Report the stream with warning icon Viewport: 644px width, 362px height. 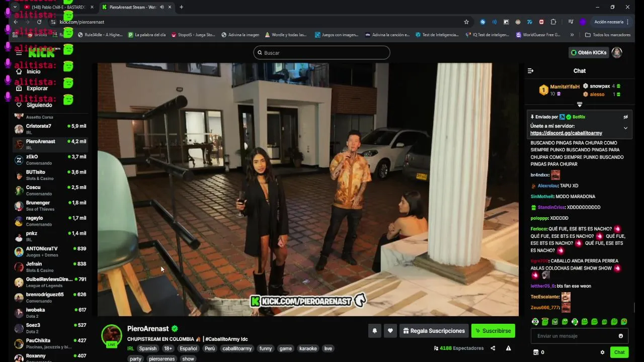[x=509, y=348]
